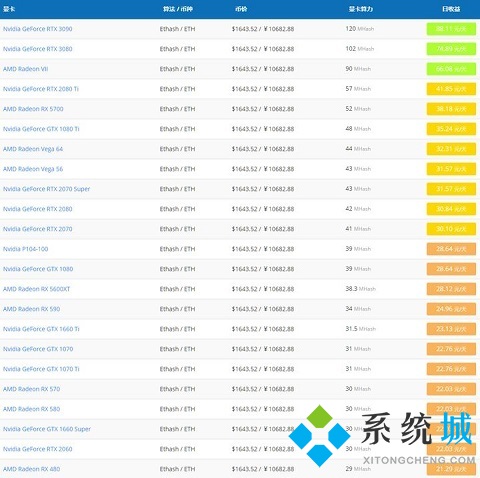Open the Nvidia GeForce GTX 1080 link
Screen dimensions: 480x478
[x=38, y=269]
